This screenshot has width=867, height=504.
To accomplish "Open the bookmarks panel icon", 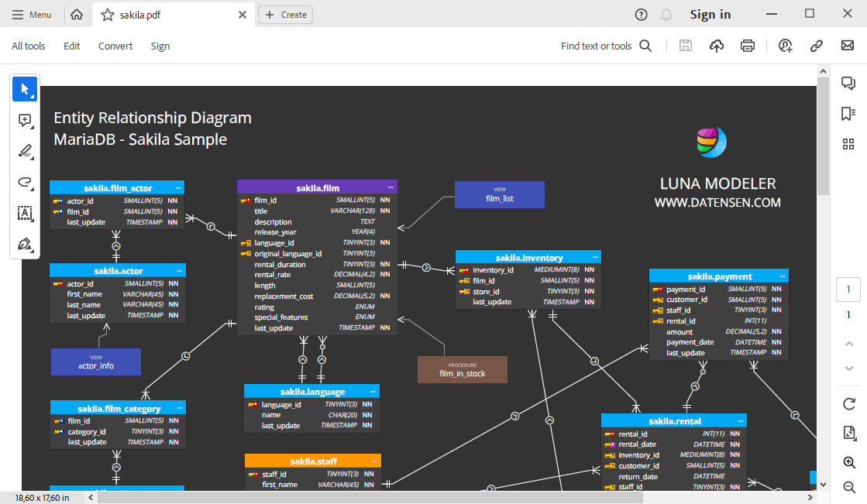I will click(848, 114).
